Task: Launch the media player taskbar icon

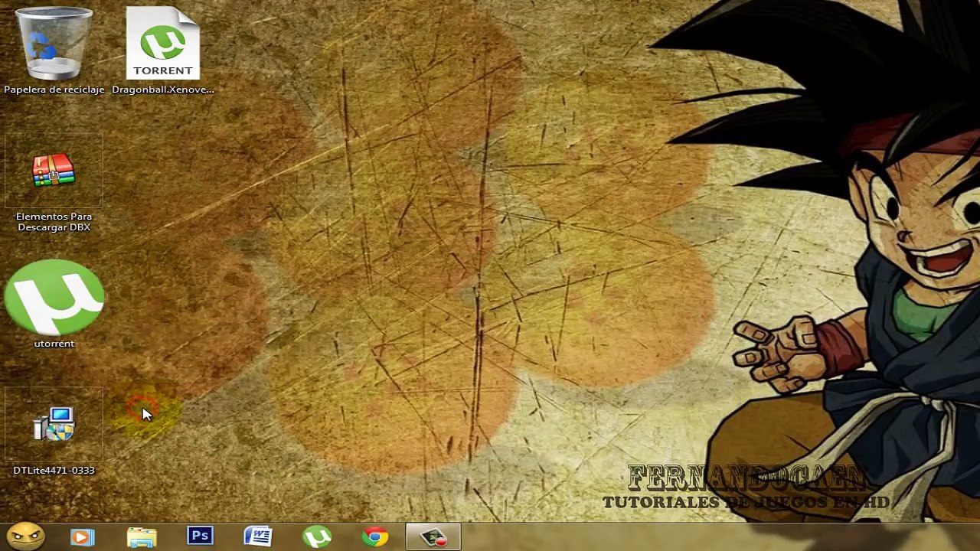Action: click(x=83, y=537)
